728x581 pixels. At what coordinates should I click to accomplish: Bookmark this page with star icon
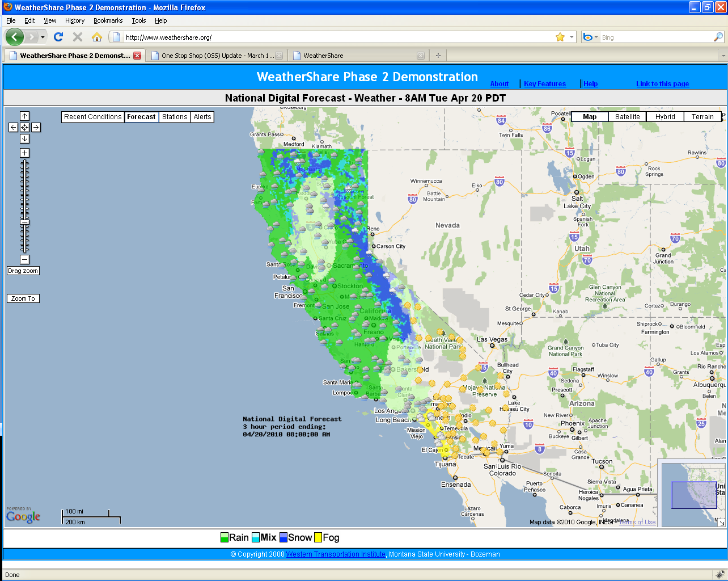(560, 37)
